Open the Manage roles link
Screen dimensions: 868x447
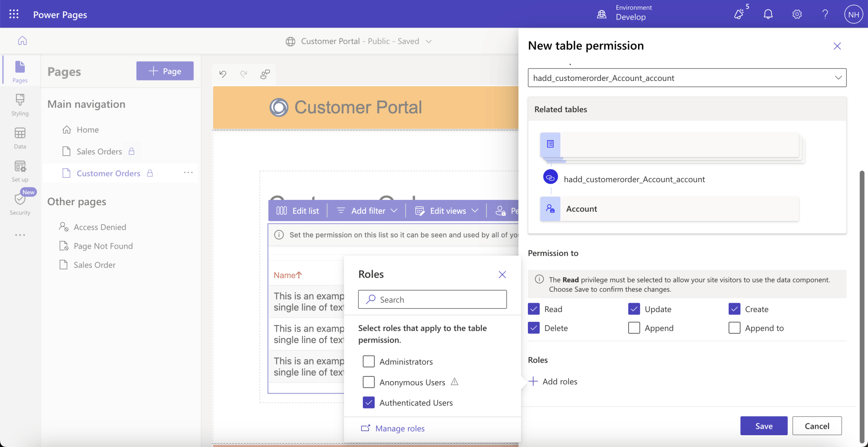399,428
